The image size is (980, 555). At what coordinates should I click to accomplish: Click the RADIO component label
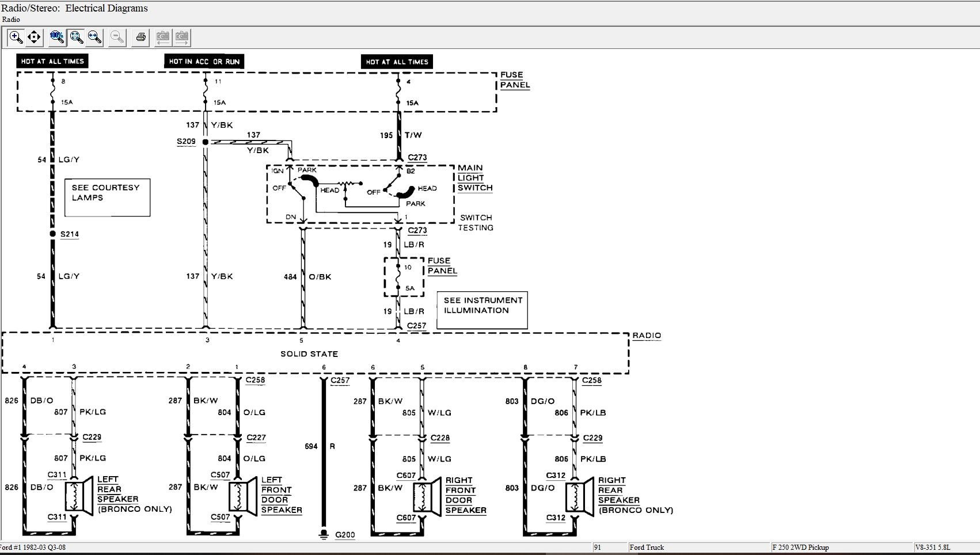point(647,335)
